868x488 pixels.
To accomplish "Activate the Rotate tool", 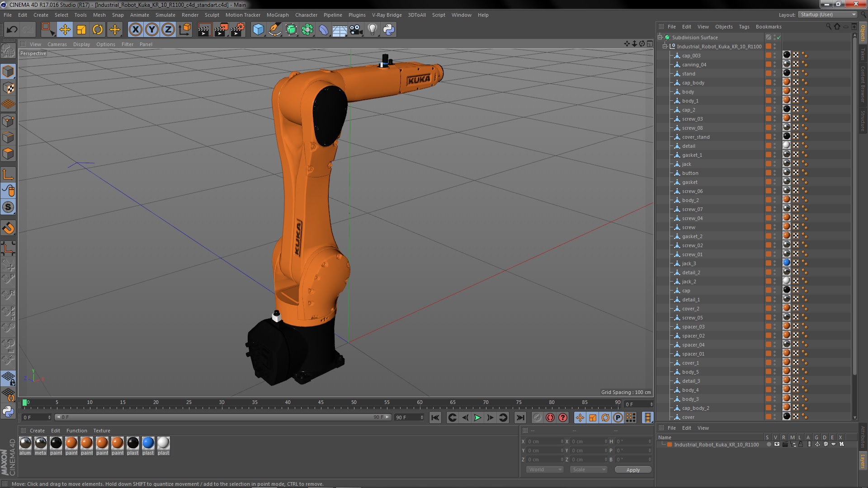I will 98,30.
